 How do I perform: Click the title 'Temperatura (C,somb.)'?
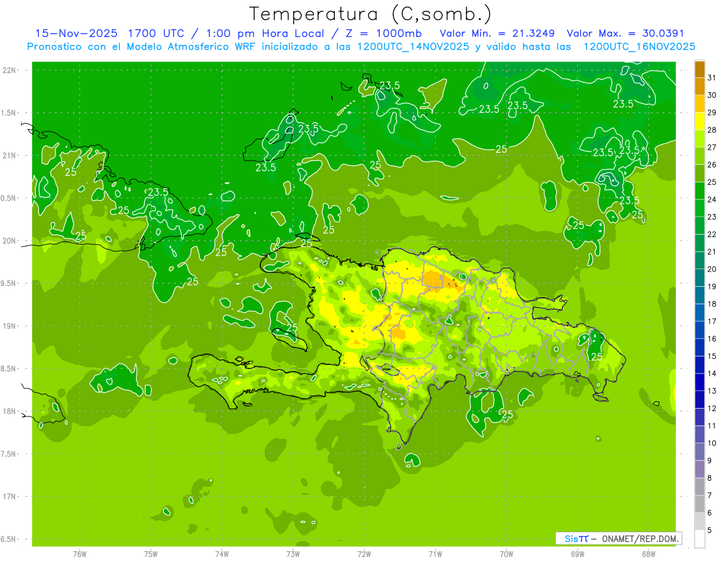tap(371, 14)
